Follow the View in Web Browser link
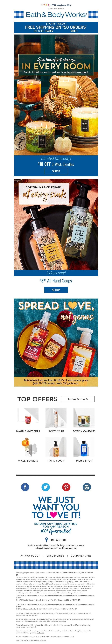This screenshot has height=644, width=112. pyautogui.click(x=59, y=9)
